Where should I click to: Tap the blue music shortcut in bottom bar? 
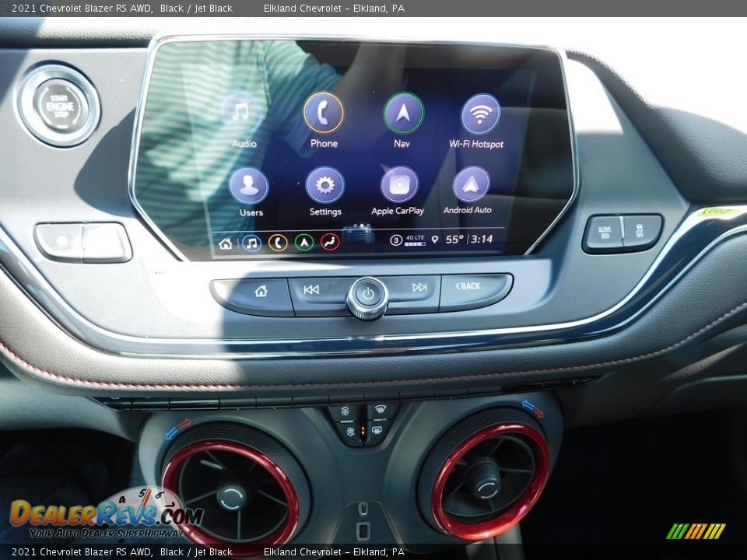pos(251,243)
